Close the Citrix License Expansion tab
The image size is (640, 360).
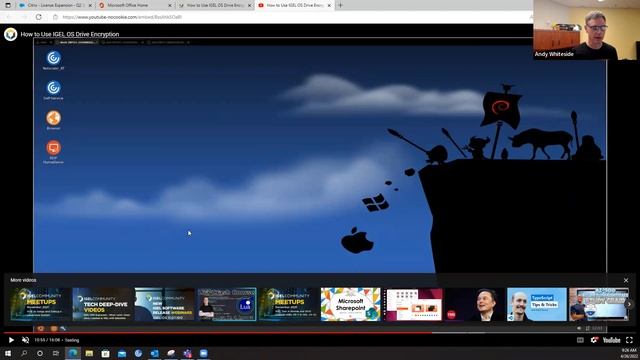coord(90,5)
